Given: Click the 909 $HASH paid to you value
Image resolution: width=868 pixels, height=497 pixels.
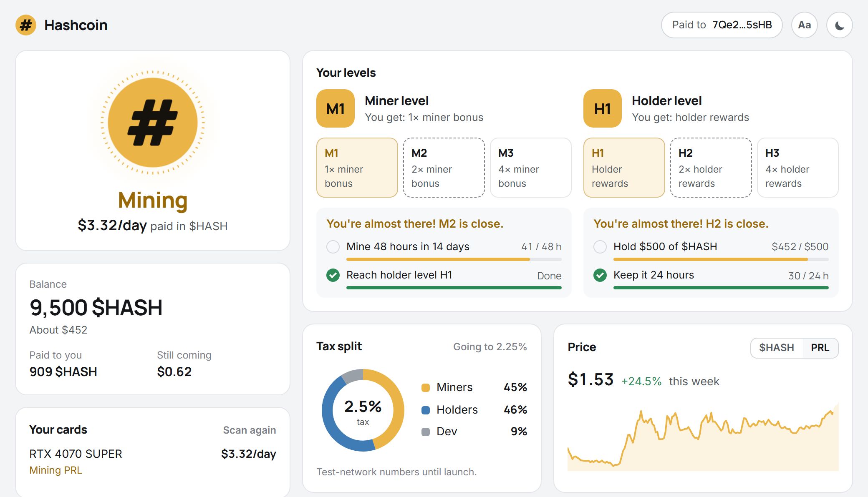Looking at the screenshot, I should click(x=63, y=371).
